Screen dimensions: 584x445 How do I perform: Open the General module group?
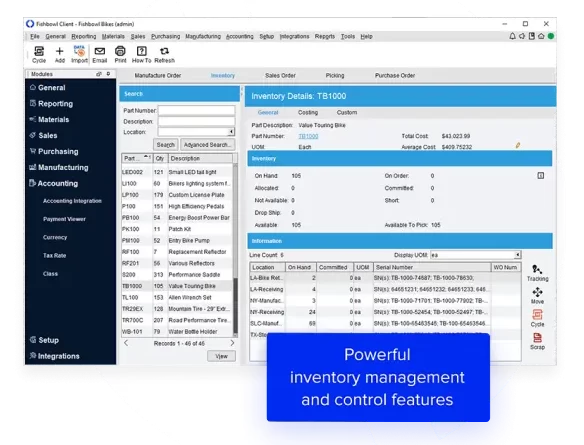pos(47,88)
